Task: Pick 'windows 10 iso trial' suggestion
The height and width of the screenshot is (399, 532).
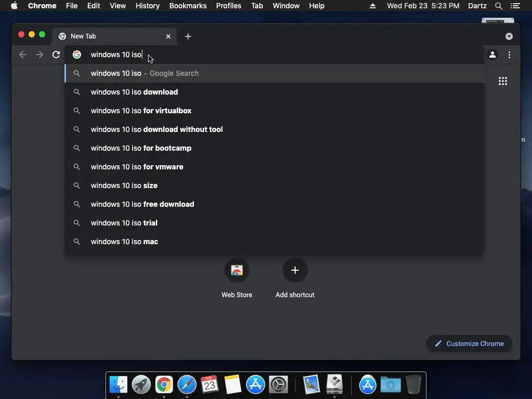Action: click(x=274, y=222)
